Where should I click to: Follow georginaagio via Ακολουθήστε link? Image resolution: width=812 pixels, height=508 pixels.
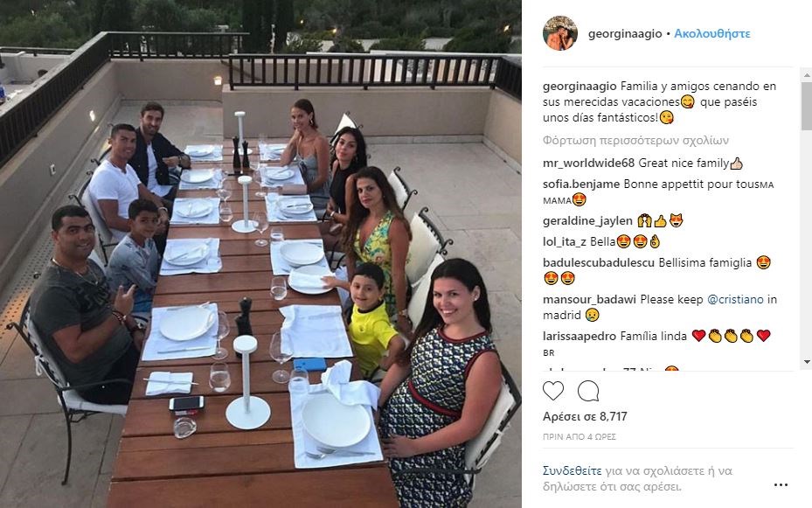pyautogui.click(x=712, y=33)
